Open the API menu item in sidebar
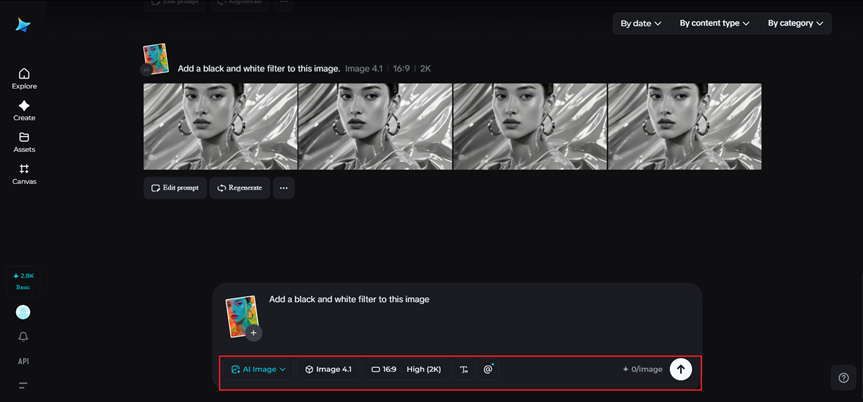 (x=23, y=361)
